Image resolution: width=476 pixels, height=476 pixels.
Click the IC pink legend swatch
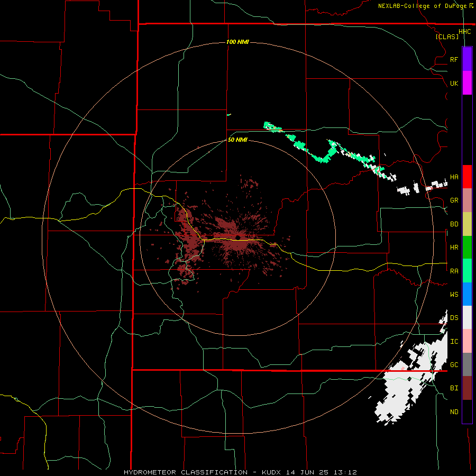tap(467, 341)
